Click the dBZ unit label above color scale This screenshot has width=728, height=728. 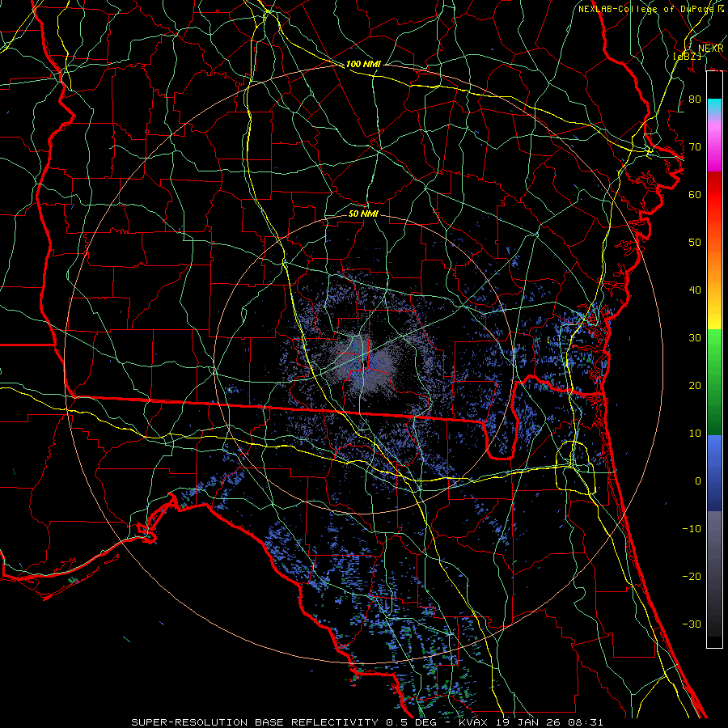(x=687, y=56)
